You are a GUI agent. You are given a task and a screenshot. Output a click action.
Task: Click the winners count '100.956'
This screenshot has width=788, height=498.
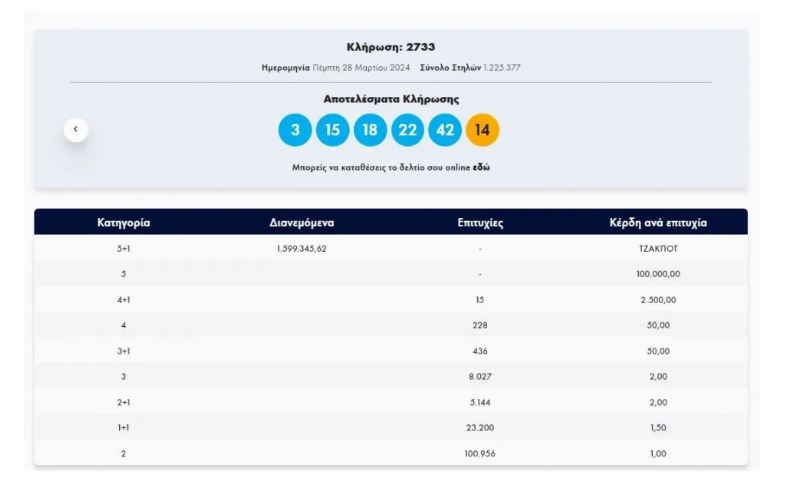[x=480, y=454]
